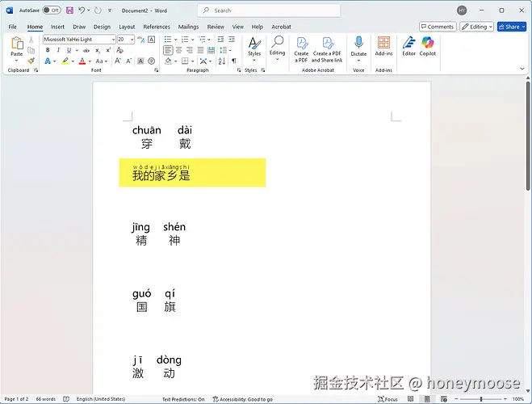
Task: Click the Copy icon
Action: point(31,50)
